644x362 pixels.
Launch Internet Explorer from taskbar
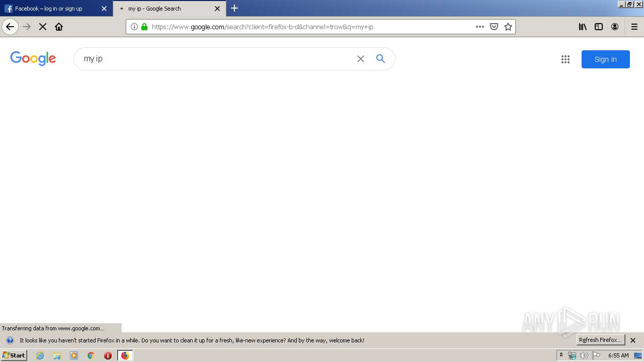coord(40,355)
